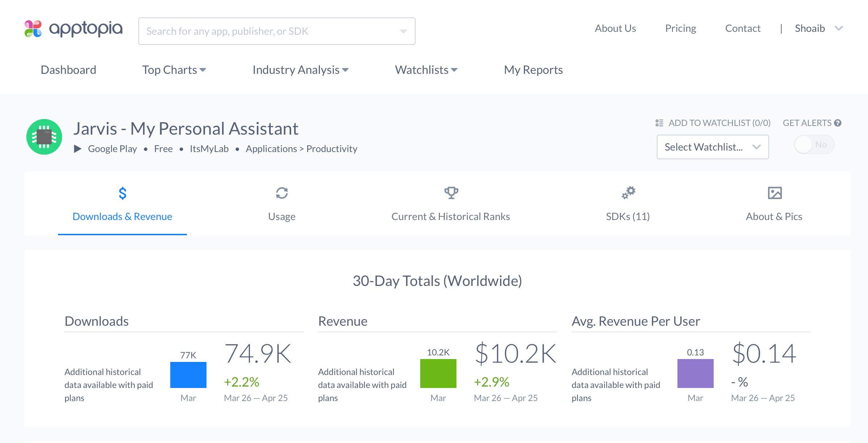This screenshot has height=443, width=868.
Task: Expand the Top Charts menu
Action: [175, 69]
